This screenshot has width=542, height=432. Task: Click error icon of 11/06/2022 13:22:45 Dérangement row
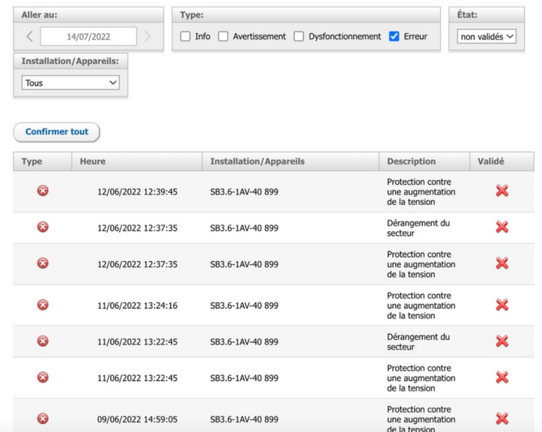[43, 341]
